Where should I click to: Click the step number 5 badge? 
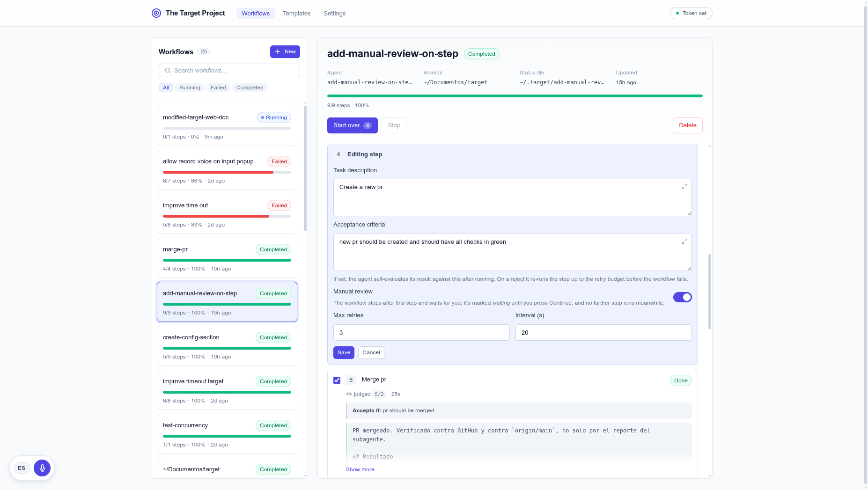point(351,380)
